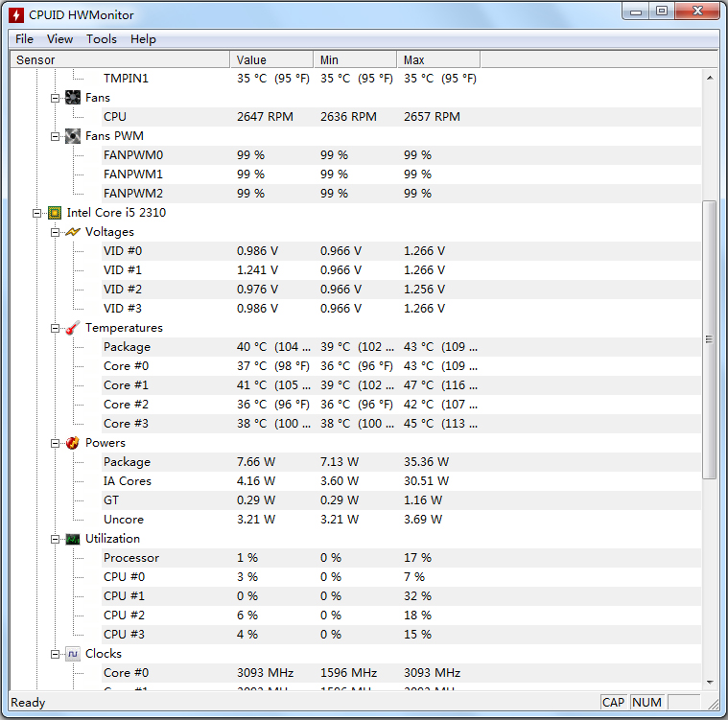Click the Voltages lightning icon

(73, 232)
